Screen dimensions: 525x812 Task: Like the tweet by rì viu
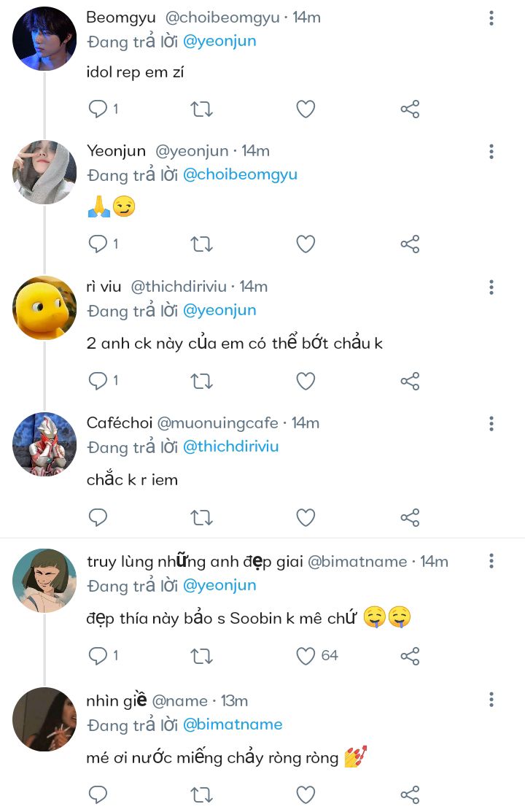coord(306,381)
